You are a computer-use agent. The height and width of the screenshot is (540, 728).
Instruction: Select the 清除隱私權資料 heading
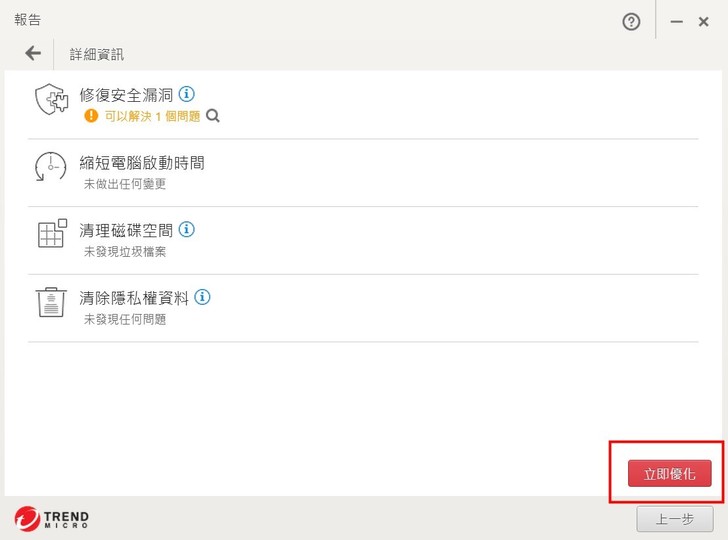click(134, 298)
